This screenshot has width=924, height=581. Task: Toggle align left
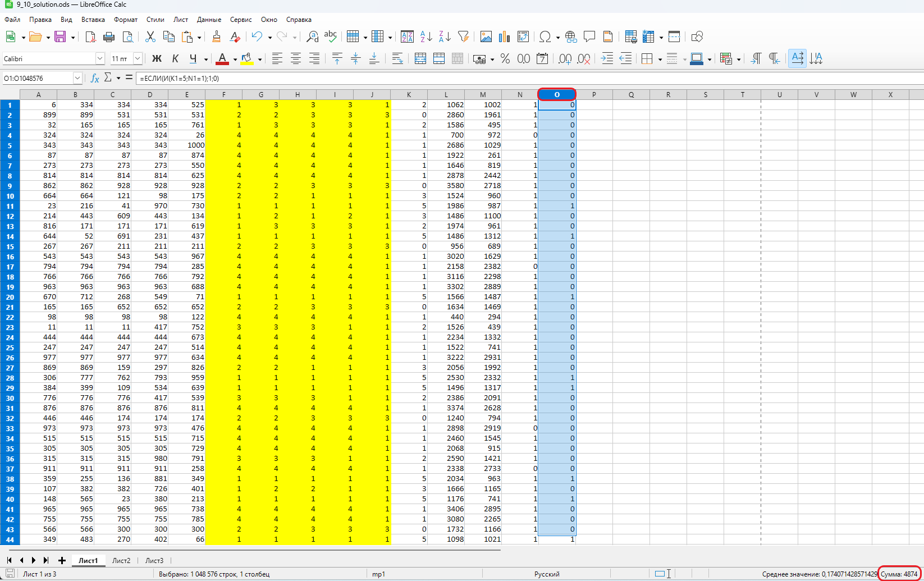pos(277,59)
